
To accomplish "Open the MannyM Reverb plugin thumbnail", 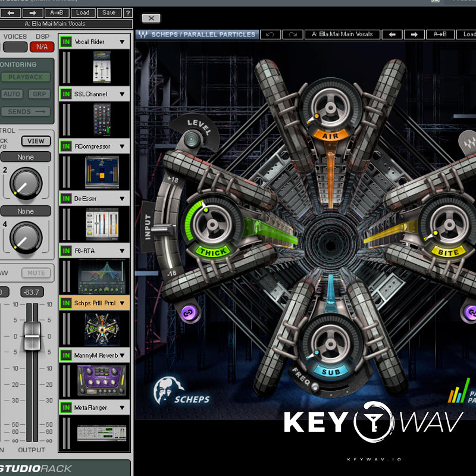I will [102, 381].
